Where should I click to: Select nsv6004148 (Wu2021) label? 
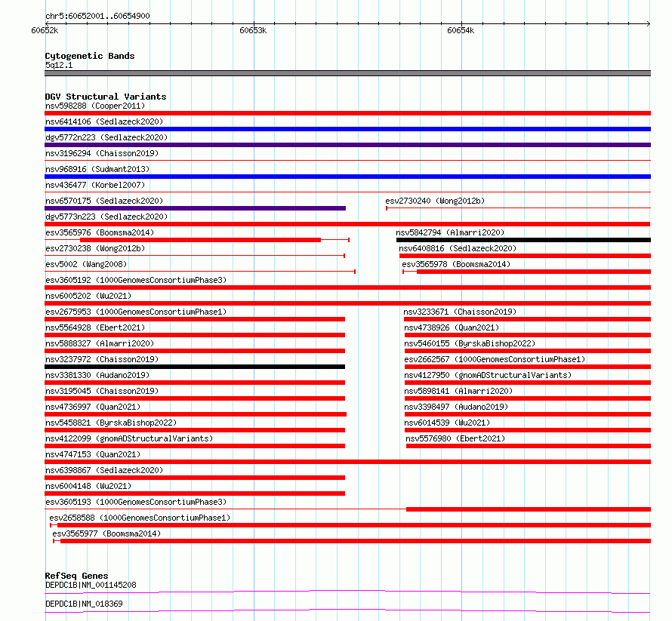click(88, 486)
